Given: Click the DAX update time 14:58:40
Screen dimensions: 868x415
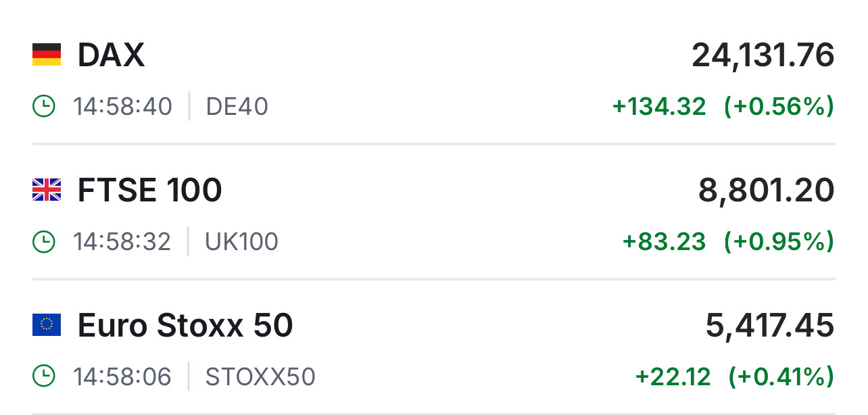Looking at the screenshot, I should [123, 107].
